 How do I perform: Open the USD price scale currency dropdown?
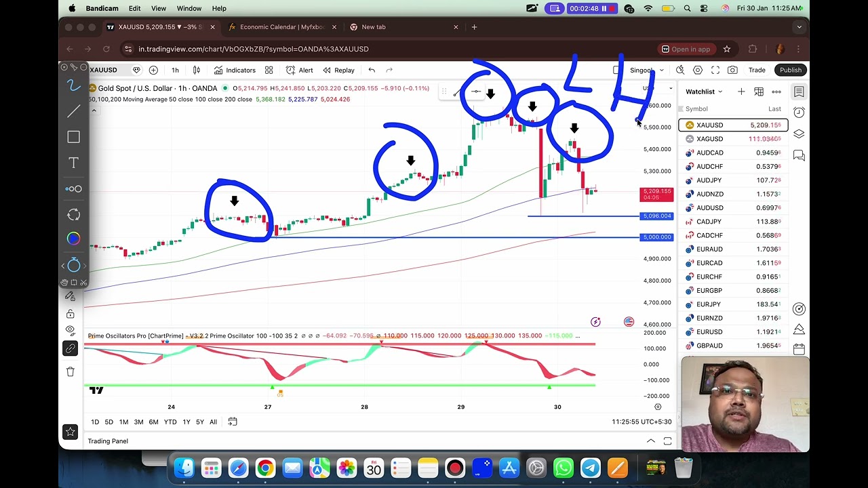click(x=659, y=88)
